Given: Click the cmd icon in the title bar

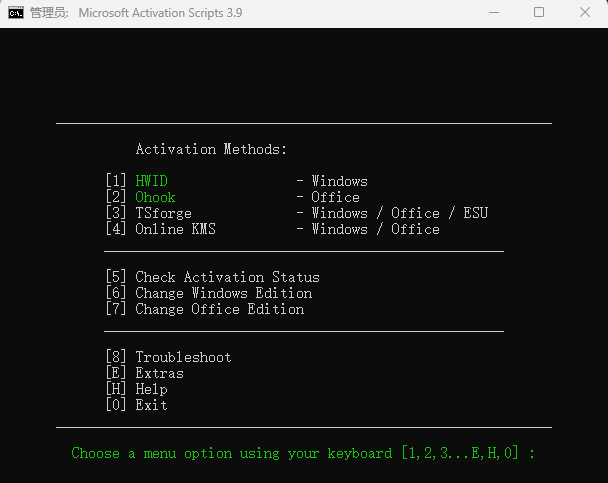Looking at the screenshot, I should click(16, 13).
